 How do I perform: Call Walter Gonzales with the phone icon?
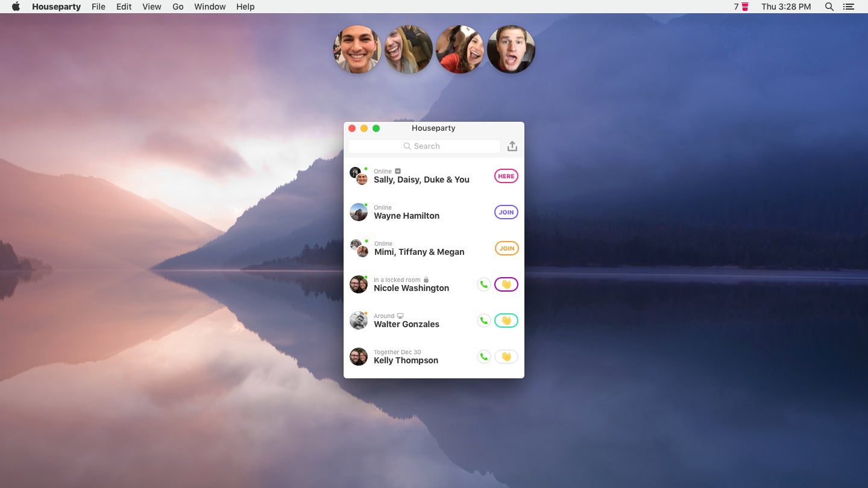[483, 321]
